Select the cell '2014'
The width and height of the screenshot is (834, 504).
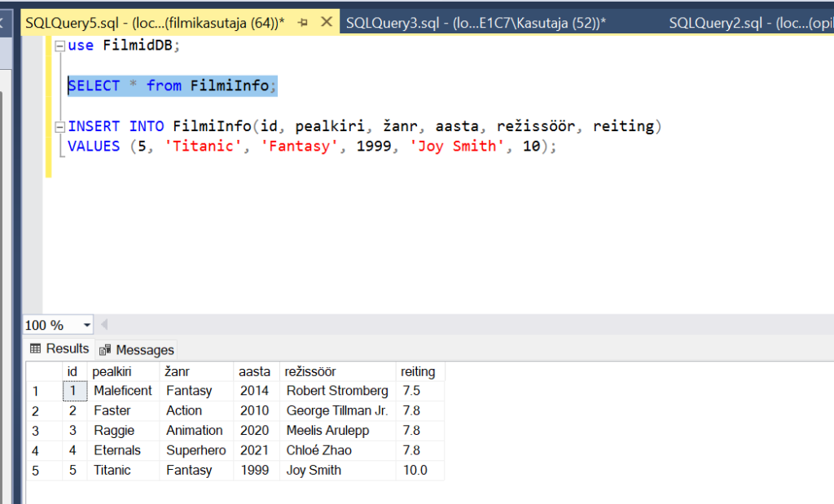coord(257,391)
